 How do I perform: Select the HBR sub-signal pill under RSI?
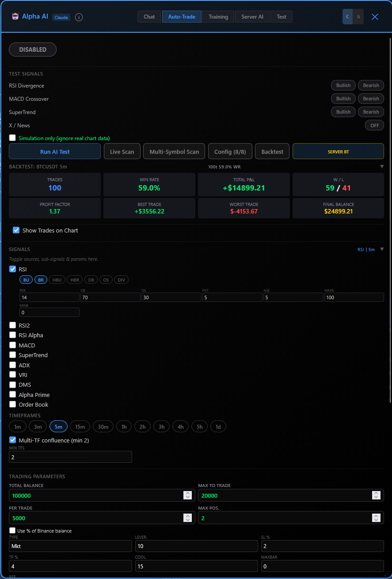click(x=74, y=279)
